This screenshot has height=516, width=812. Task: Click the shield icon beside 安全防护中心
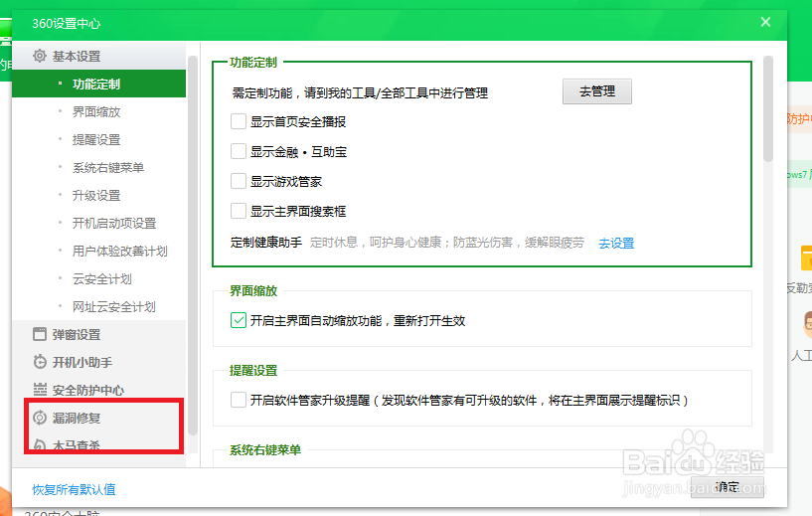tap(40, 390)
